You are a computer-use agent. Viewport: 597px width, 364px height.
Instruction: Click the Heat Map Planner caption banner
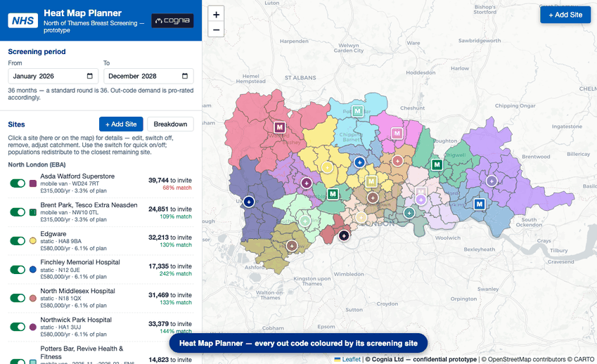(298, 343)
